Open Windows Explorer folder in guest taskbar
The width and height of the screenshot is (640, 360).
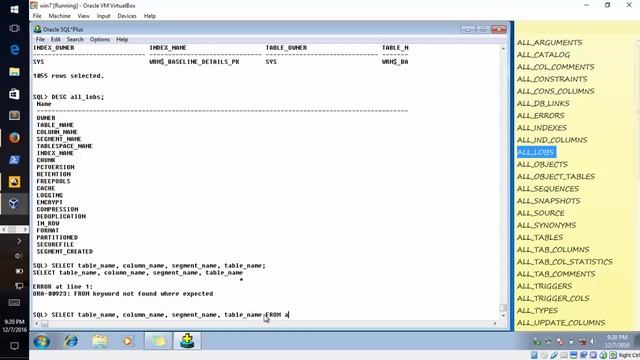pyautogui.click(x=100, y=341)
